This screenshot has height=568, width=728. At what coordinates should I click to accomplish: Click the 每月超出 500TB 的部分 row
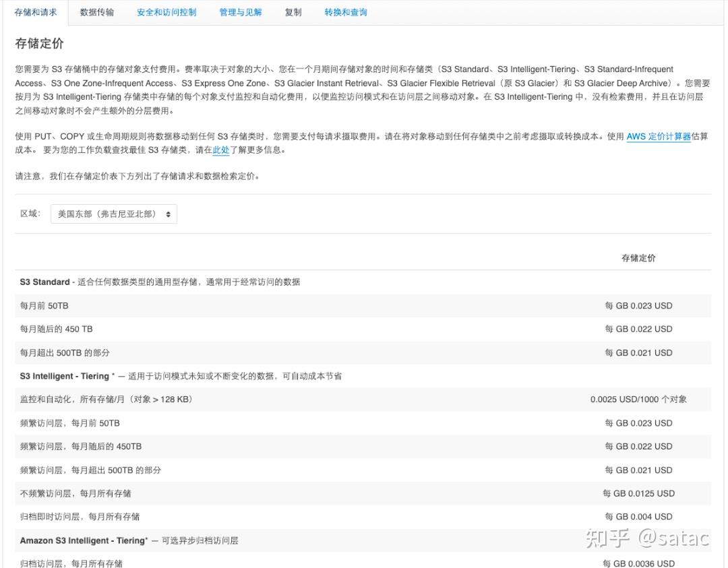364,352
